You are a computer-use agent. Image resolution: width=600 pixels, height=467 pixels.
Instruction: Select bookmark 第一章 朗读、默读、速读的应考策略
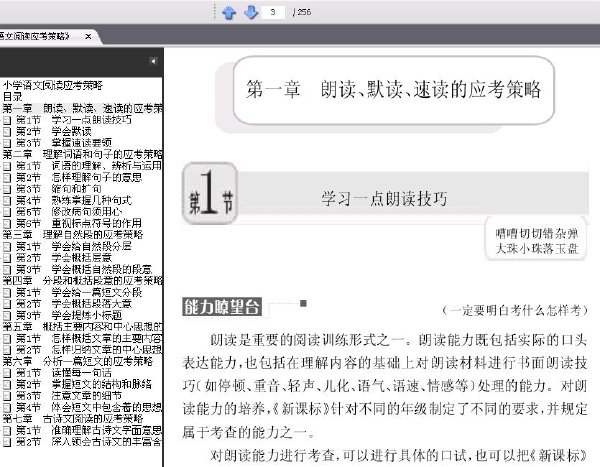pyautogui.click(x=82, y=108)
